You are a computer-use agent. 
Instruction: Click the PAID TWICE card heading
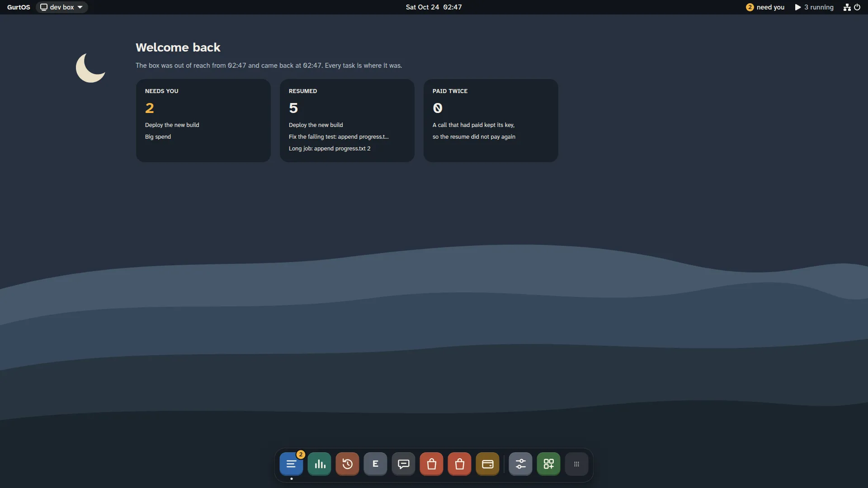(450, 91)
